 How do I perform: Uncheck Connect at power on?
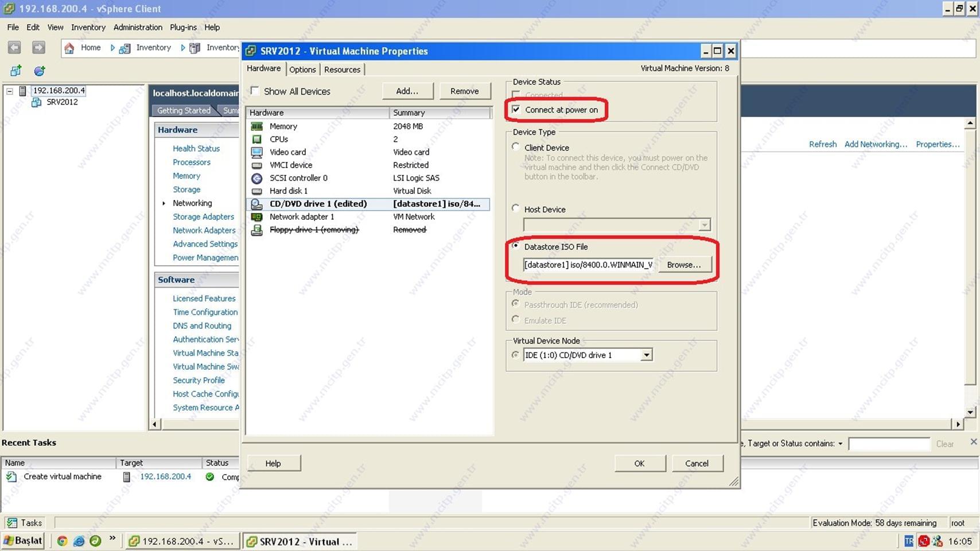click(x=516, y=109)
